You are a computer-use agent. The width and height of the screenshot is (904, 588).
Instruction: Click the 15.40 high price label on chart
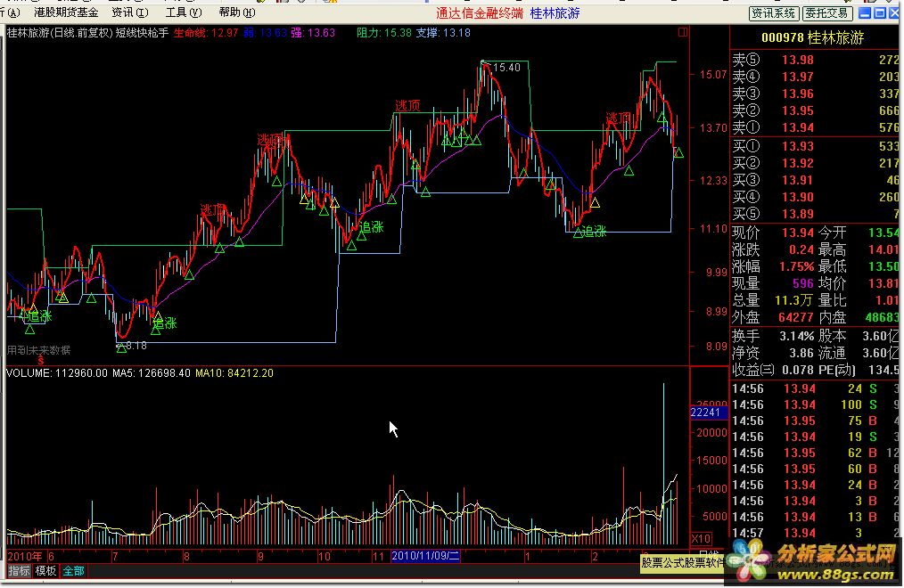coord(506,68)
